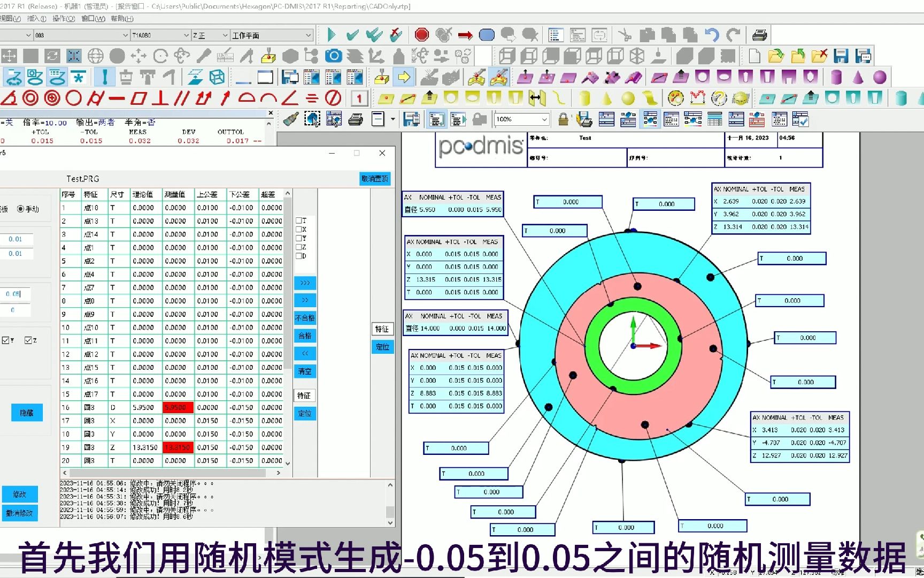Image resolution: width=924 pixels, height=578 pixels.
Task: Select the lock icon on the report toolbar
Action: 563,119
